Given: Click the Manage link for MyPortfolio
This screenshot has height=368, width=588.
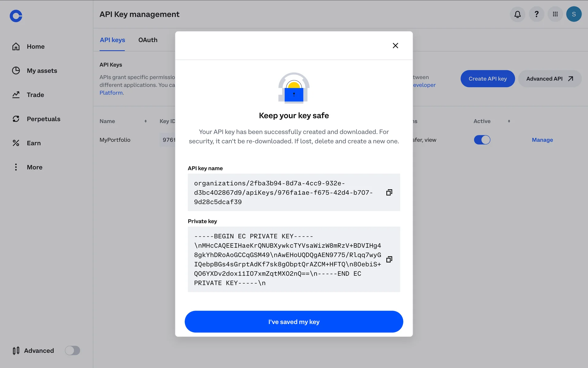Looking at the screenshot, I should (542, 140).
